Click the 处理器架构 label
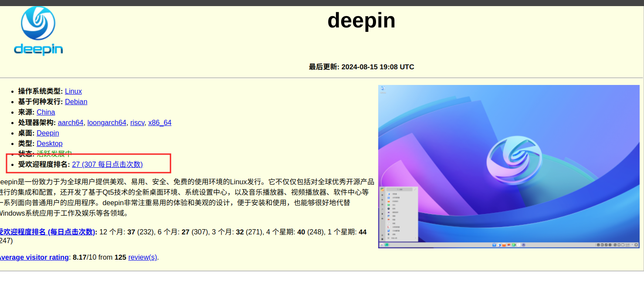This screenshot has width=644, height=281. click(37, 122)
